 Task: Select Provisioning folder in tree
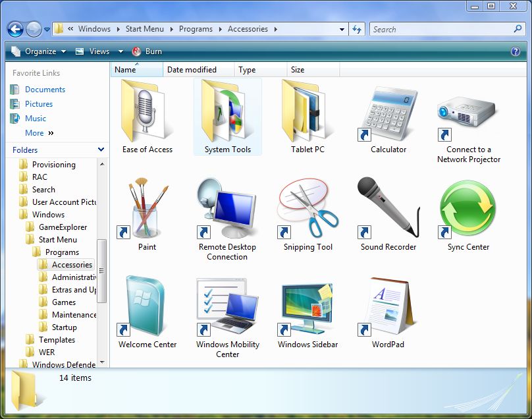point(47,164)
